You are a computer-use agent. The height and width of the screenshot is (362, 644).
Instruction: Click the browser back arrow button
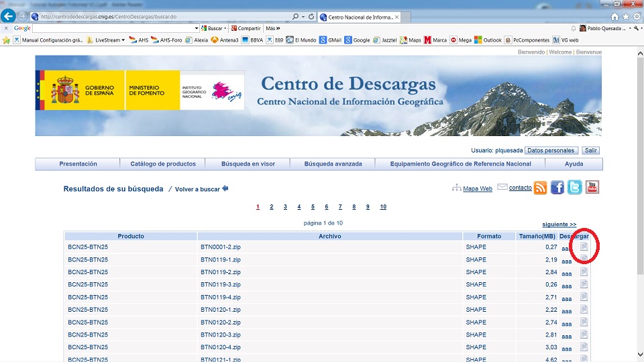click(x=9, y=16)
